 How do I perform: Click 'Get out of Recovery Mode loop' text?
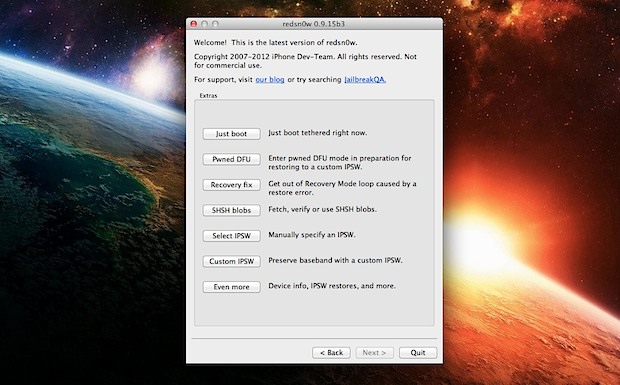342,188
